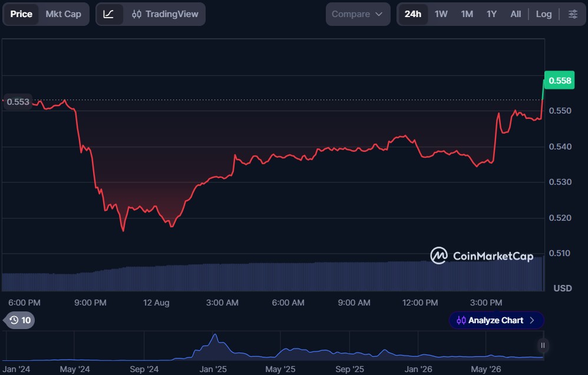Click the Sep '25 overview label

point(349,369)
